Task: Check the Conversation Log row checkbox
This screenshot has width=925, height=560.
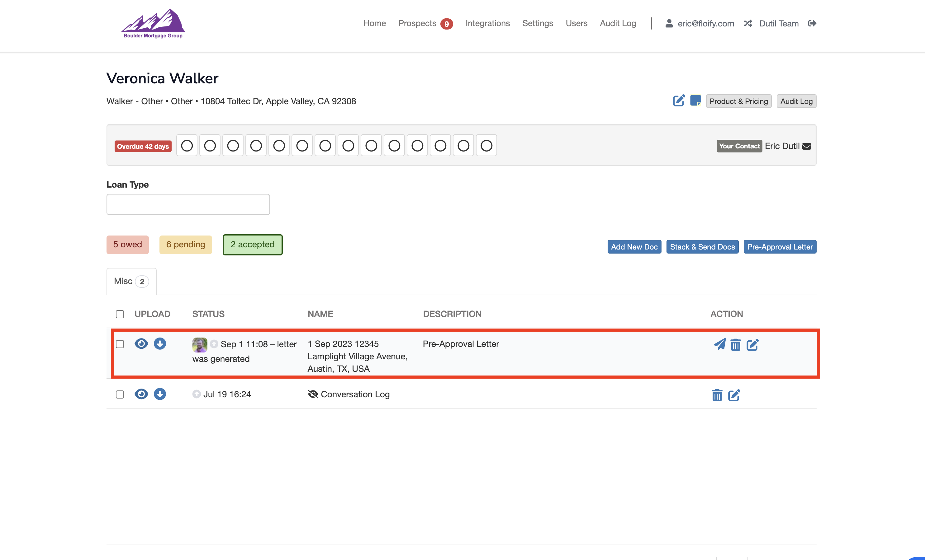Action: point(120,394)
